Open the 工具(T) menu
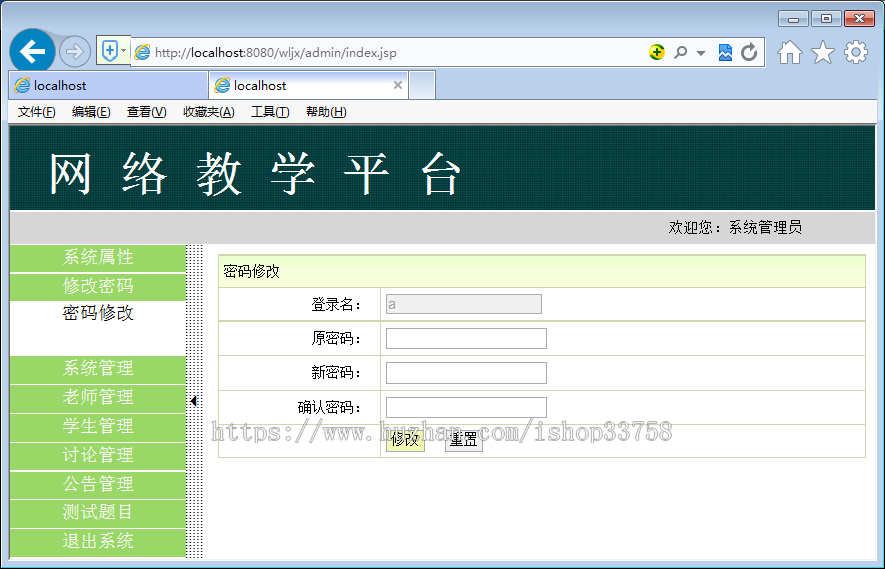 coord(270,112)
